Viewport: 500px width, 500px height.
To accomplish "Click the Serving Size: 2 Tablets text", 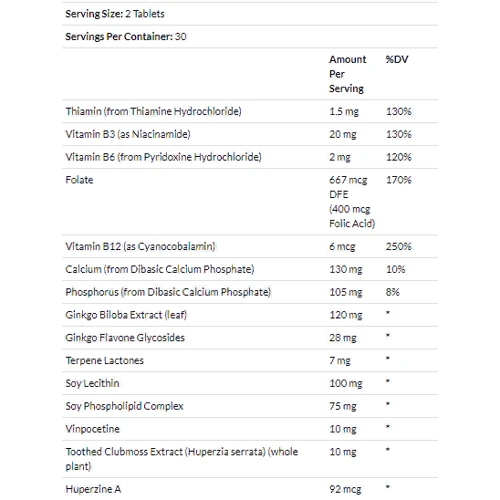I will click(x=115, y=14).
